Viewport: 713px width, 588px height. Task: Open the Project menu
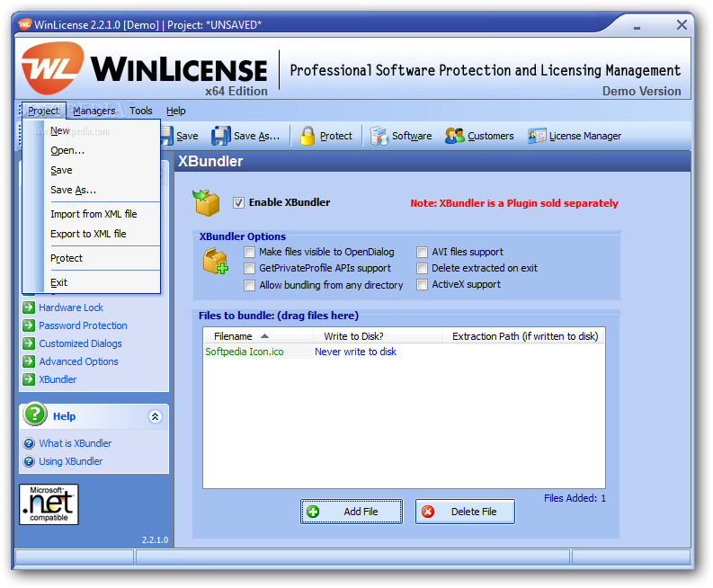tap(44, 111)
